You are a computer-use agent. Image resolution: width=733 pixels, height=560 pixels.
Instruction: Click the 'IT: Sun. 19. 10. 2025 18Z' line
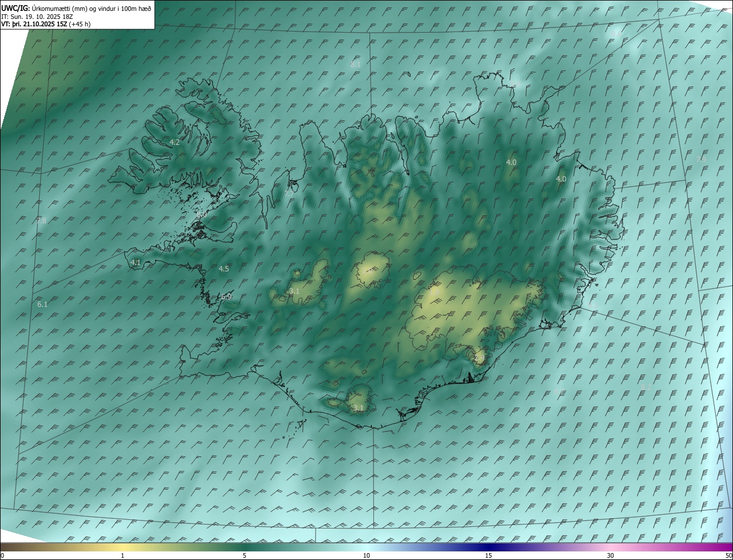(x=37, y=17)
